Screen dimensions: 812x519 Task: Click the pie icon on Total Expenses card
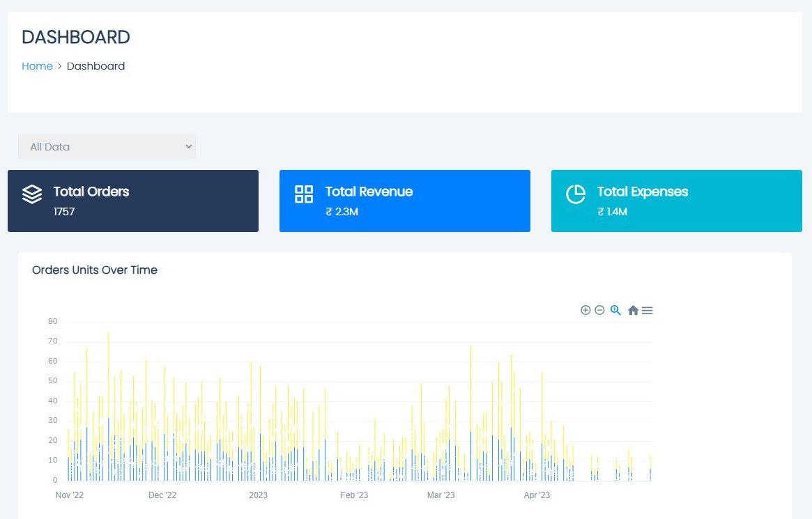pyautogui.click(x=576, y=194)
